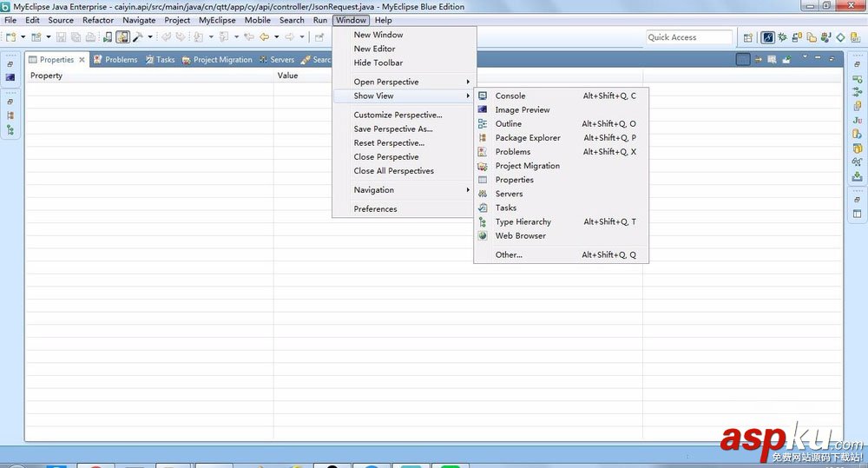Image resolution: width=868 pixels, height=468 pixels.
Task: Click Close Perspective entry
Action: pos(404,157)
